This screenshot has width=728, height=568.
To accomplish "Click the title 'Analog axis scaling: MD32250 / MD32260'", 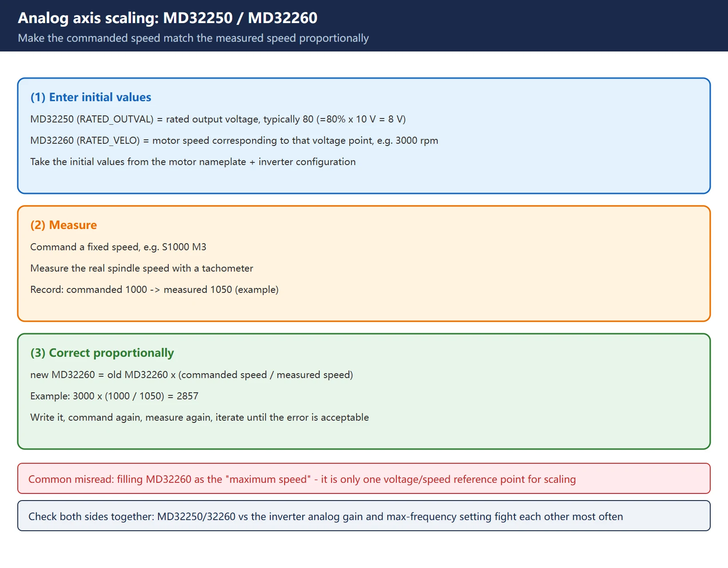I will coord(167,18).
